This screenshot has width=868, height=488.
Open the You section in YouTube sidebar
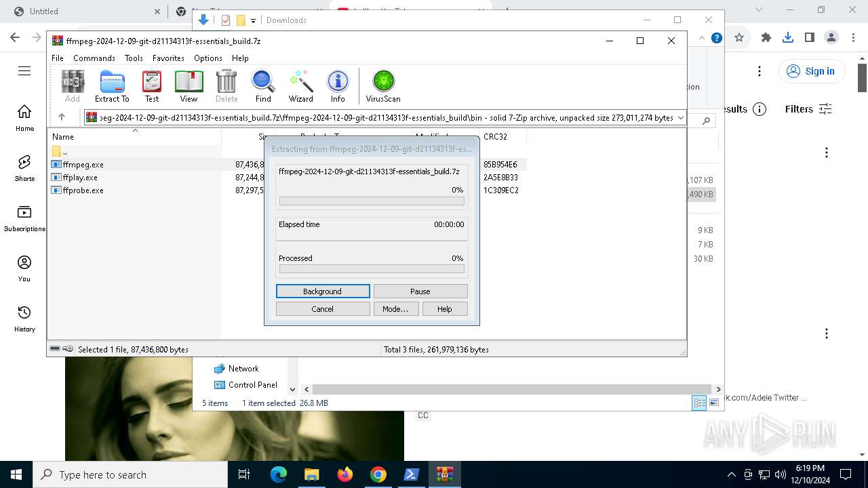(x=24, y=268)
